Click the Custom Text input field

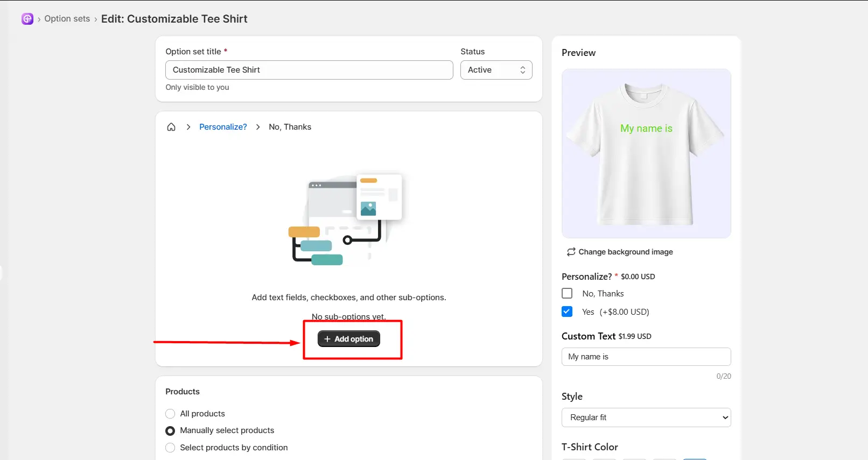[x=646, y=357]
